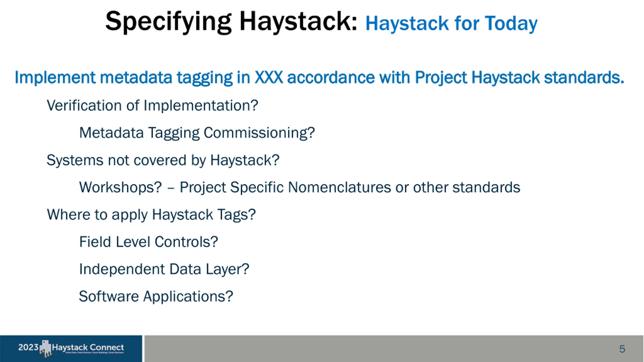Click the 'Project Haystack standards.' phrase
Screen dimensions: 644x362
(519, 77)
